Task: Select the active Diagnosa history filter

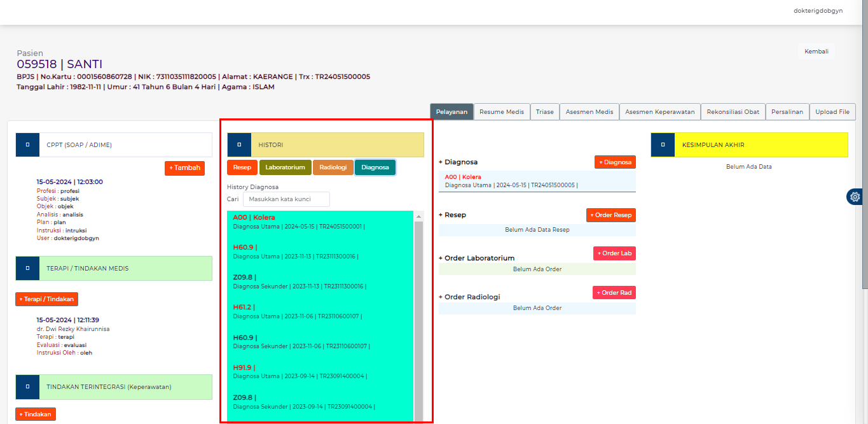Action: 375,167
